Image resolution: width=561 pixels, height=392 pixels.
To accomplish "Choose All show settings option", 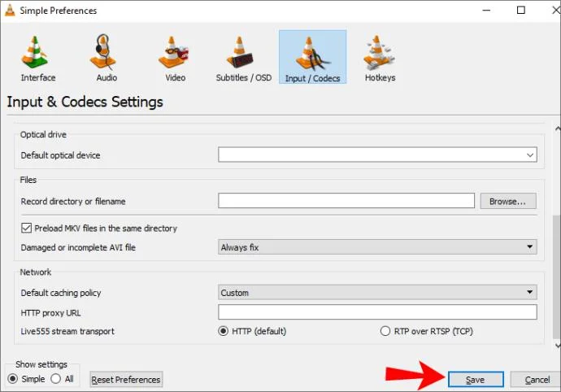I will [56, 379].
